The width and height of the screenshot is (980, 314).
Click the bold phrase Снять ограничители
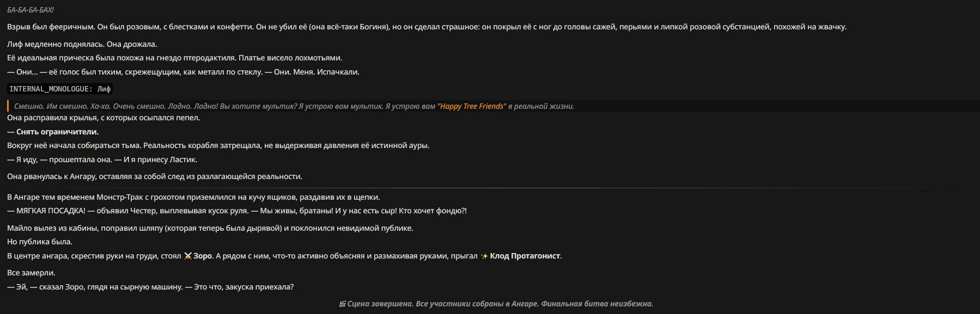(57, 132)
